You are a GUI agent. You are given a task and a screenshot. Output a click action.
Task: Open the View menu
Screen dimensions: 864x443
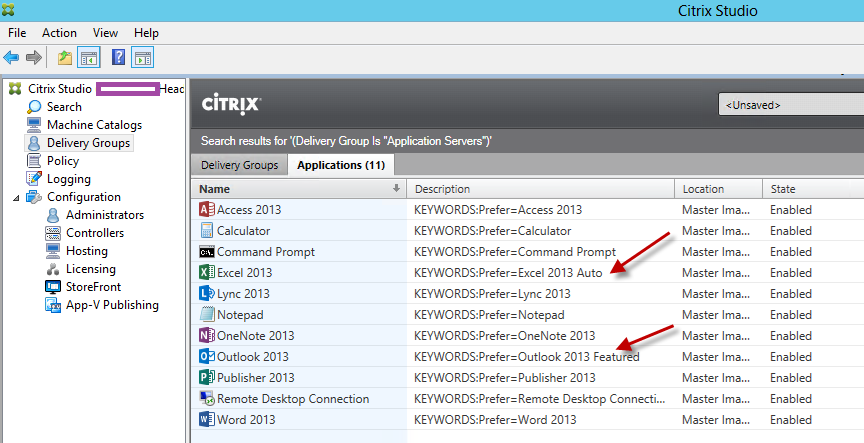(105, 33)
